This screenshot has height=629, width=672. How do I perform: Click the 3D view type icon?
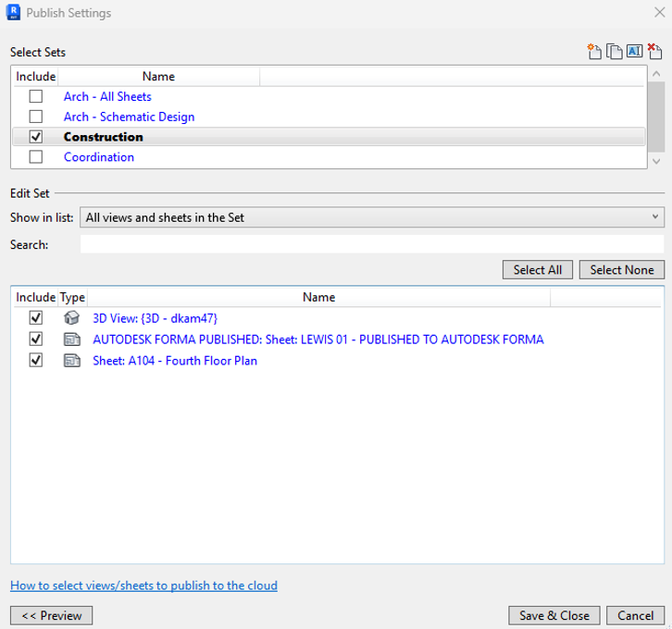click(72, 317)
